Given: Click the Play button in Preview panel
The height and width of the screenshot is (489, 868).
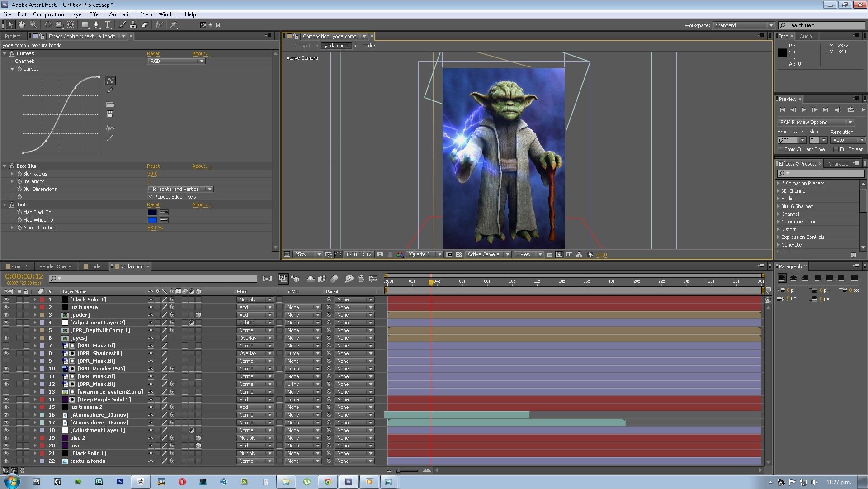Looking at the screenshot, I should point(803,110).
